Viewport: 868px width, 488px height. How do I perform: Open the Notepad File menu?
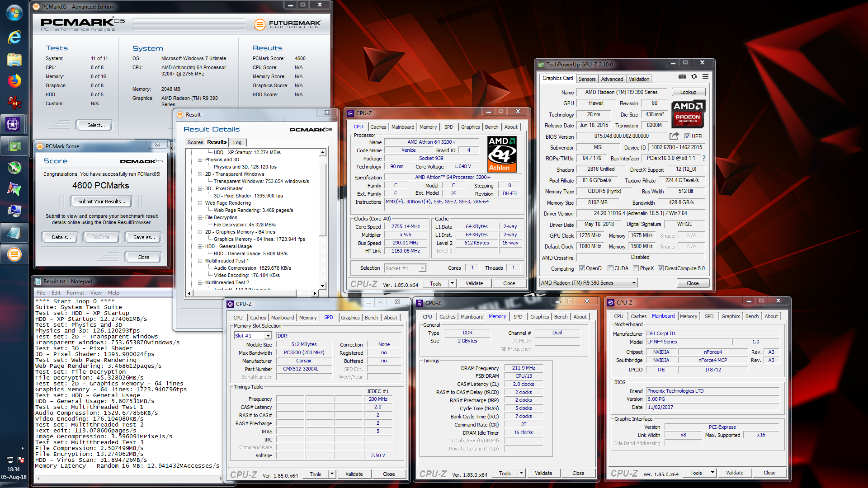point(41,293)
